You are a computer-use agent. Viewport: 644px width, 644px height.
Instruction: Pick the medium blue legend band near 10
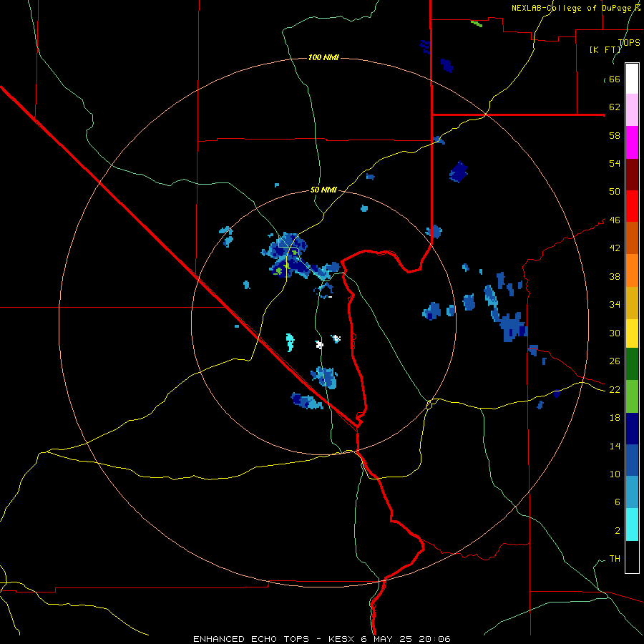click(x=632, y=460)
